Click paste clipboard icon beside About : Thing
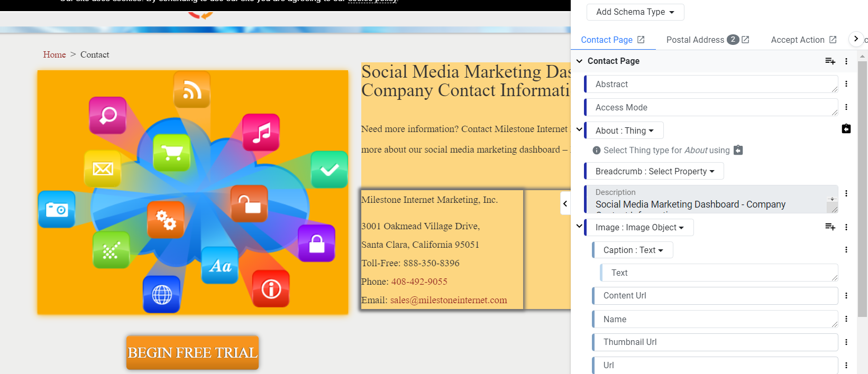868x374 pixels. [846, 129]
